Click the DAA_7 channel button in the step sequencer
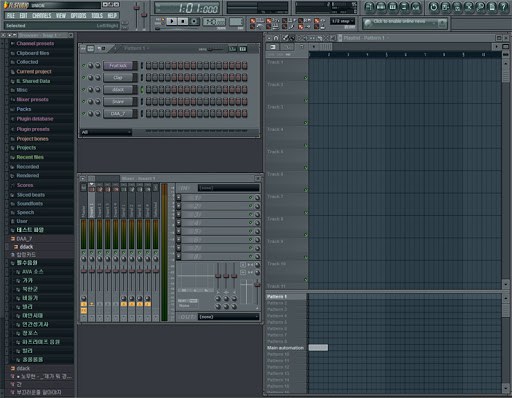Viewport: 512px width, 398px height. point(118,114)
